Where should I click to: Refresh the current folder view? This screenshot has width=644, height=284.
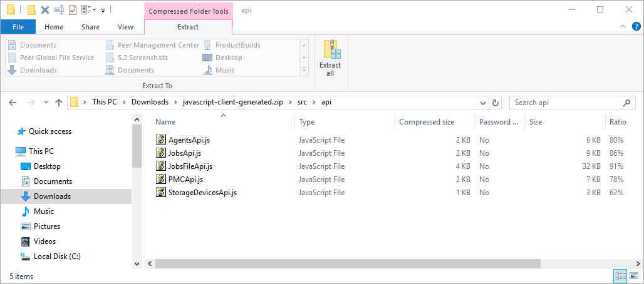(x=496, y=103)
